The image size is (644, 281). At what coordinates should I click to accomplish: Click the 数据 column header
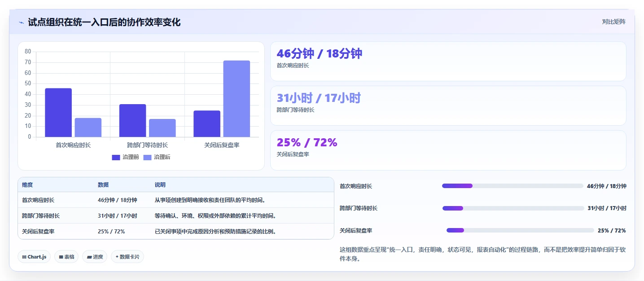tap(103, 185)
